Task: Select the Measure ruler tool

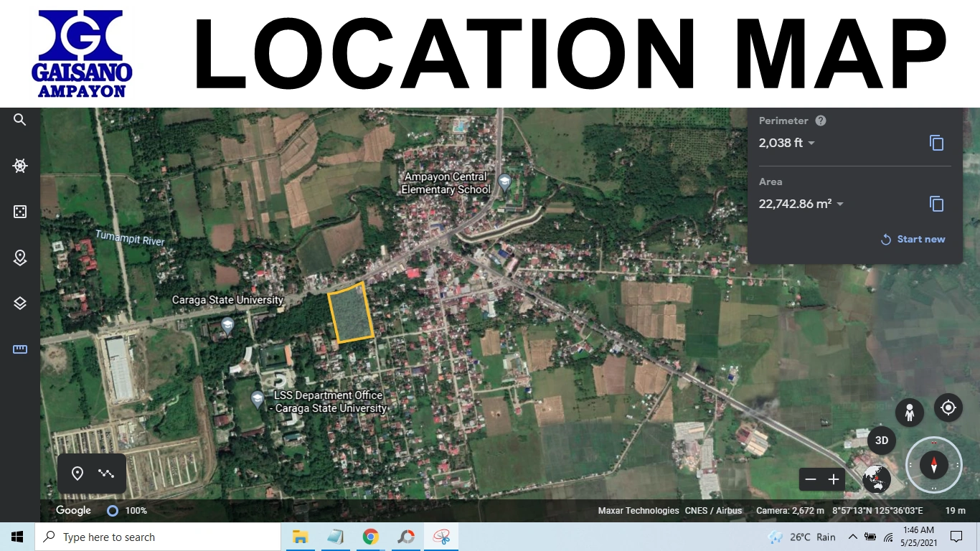Action: 20,349
